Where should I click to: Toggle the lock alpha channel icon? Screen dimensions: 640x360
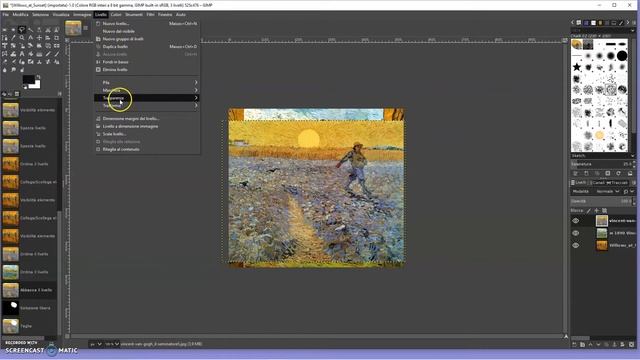(604, 211)
